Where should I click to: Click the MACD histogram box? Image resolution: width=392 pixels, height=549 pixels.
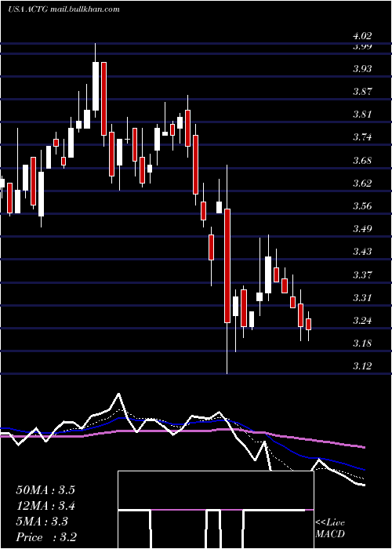pyautogui.click(x=216, y=510)
